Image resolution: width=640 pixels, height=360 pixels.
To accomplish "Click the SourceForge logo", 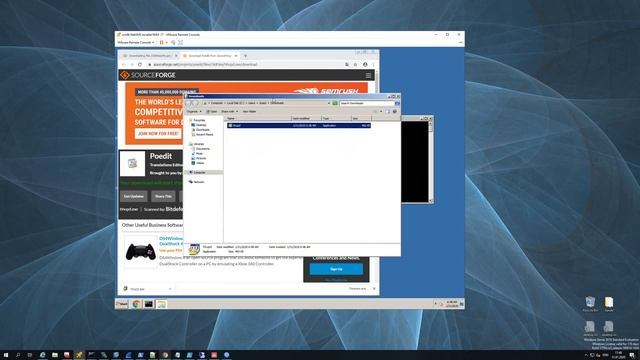I will click(148, 75).
